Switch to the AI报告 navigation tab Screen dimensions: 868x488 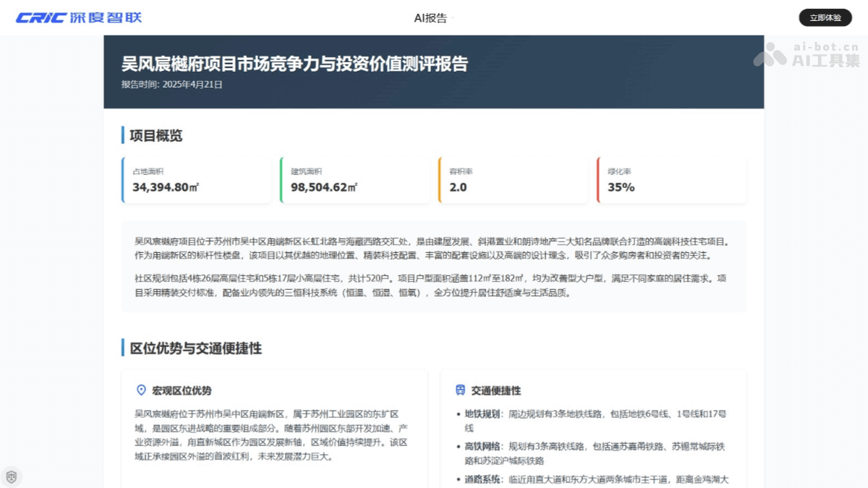click(x=430, y=17)
